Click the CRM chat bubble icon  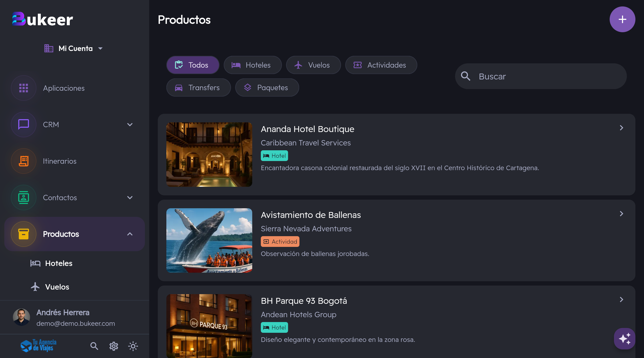click(23, 124)
